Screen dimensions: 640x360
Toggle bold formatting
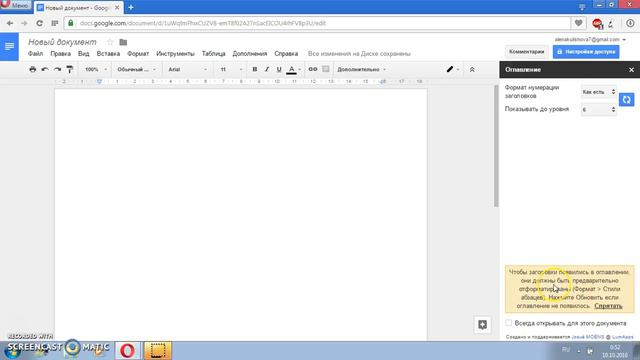tap(255, 69)
